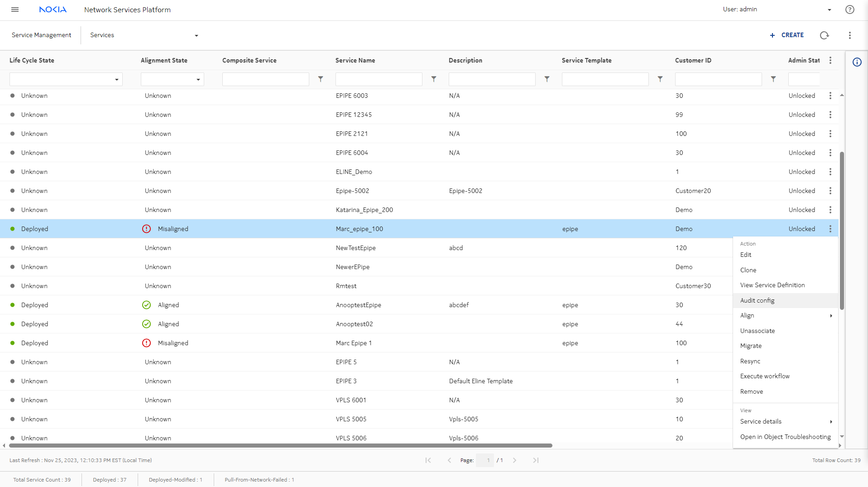Click the Service Management breadcrumb
Screen dimensions: 868x487
tap(41, 35)
